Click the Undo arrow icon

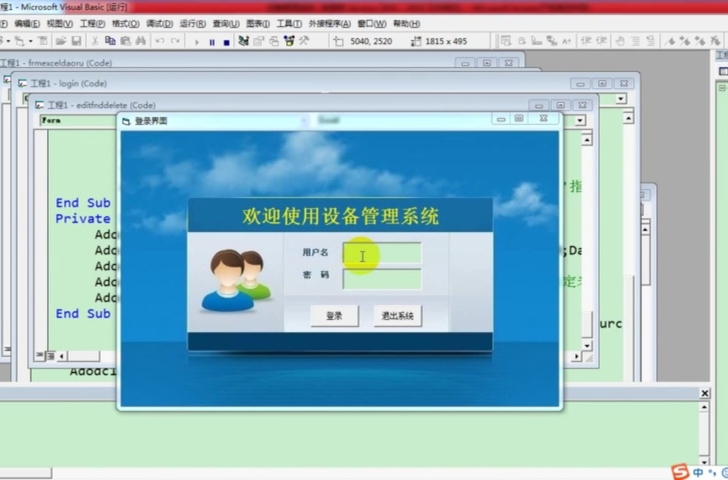(160, 41)
